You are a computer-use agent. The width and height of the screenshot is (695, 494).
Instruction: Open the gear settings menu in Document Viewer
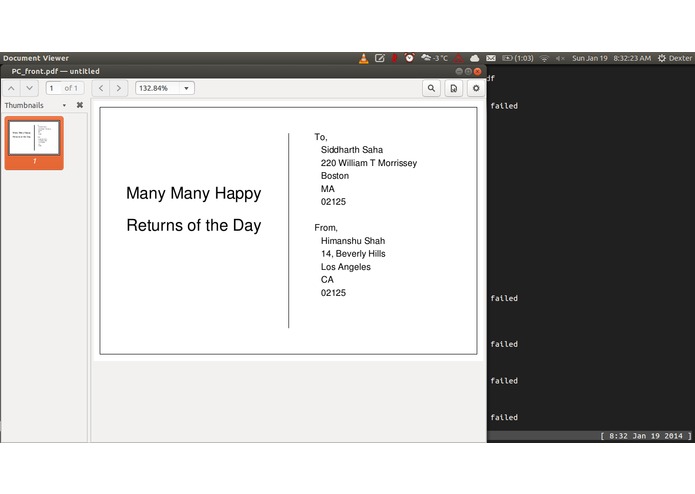(476, 88)
